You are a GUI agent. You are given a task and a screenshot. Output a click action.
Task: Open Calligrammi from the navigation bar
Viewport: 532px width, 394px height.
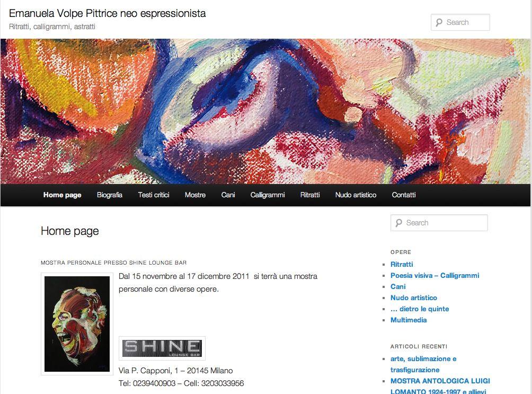pyautogui.click(x=268, y=195)
